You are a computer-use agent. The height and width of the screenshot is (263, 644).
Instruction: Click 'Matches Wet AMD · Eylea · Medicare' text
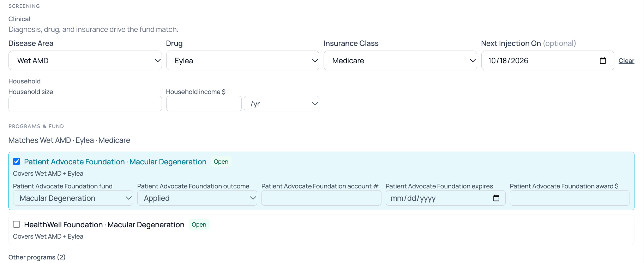pyautogui.click(x=69, y=140)
